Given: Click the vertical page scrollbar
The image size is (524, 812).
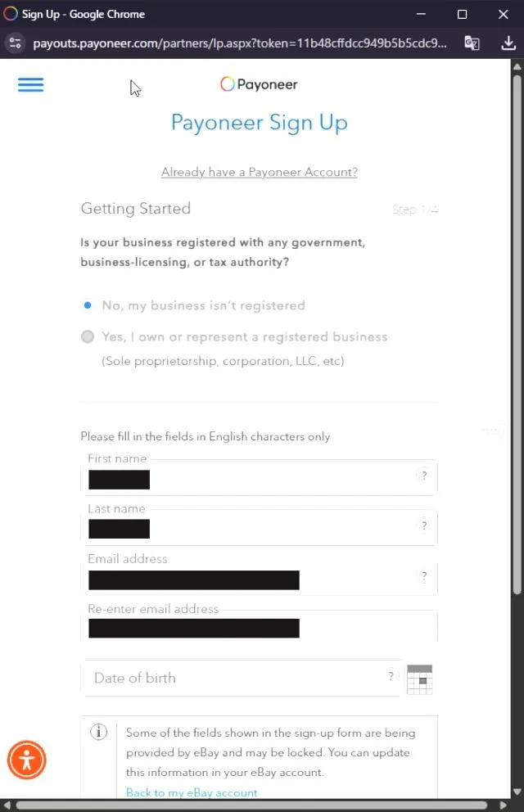Looking at the screenshot, I should (x=517, y=327).
